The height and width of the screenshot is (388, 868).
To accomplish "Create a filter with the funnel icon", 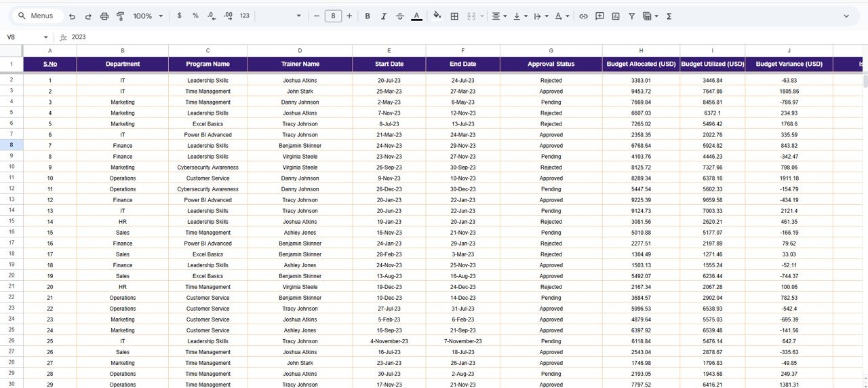I will (632, 16).
